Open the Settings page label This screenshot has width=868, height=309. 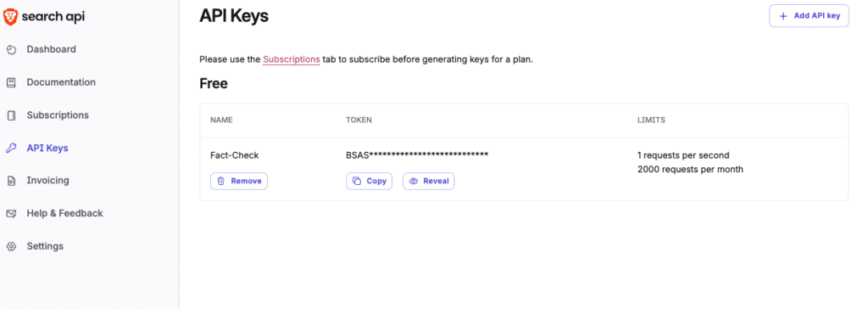pyautogui.click(x=45, y=246)
